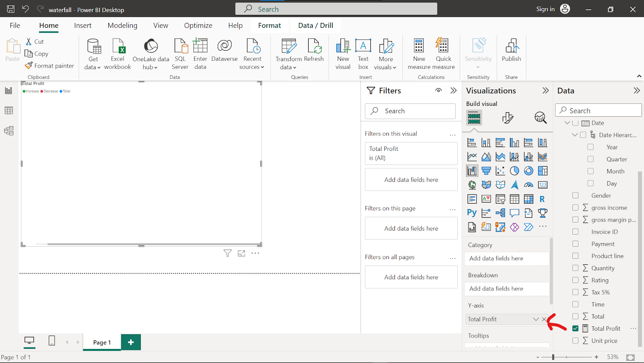Image resolution: width=644 pixels, height=363 pixels.
Task: Click the zoom slider handle
Action: point(553,357)
